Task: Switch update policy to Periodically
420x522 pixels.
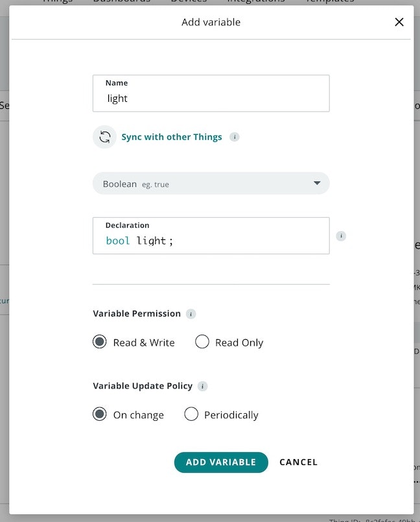Action: point(191,414)
